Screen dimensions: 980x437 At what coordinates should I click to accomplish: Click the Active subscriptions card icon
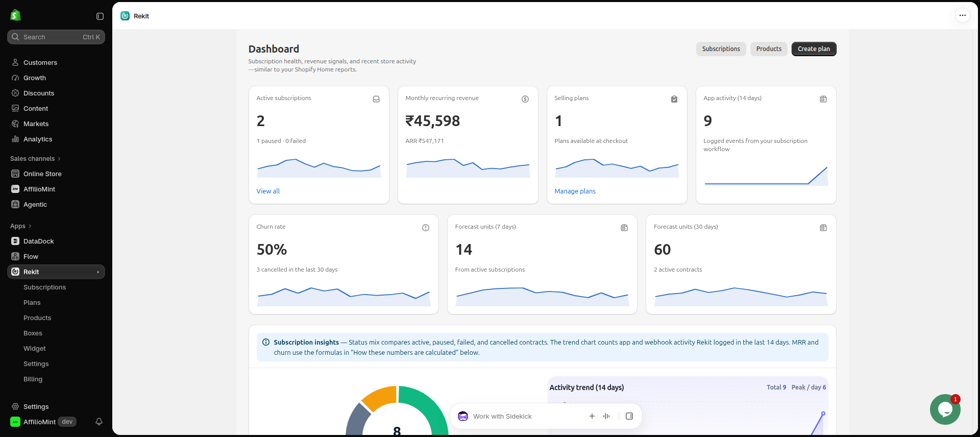[x=376, y=99]
